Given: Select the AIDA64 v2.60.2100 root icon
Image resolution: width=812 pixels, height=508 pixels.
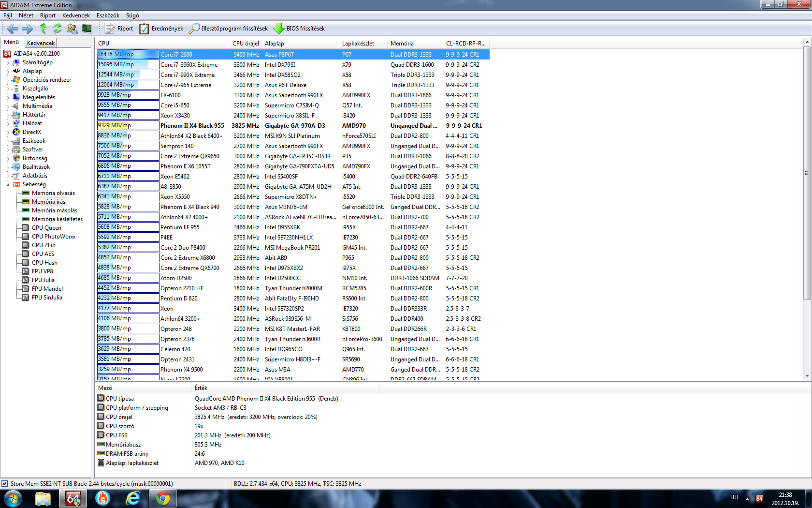Looking at the screenshot, I should 7,54.
